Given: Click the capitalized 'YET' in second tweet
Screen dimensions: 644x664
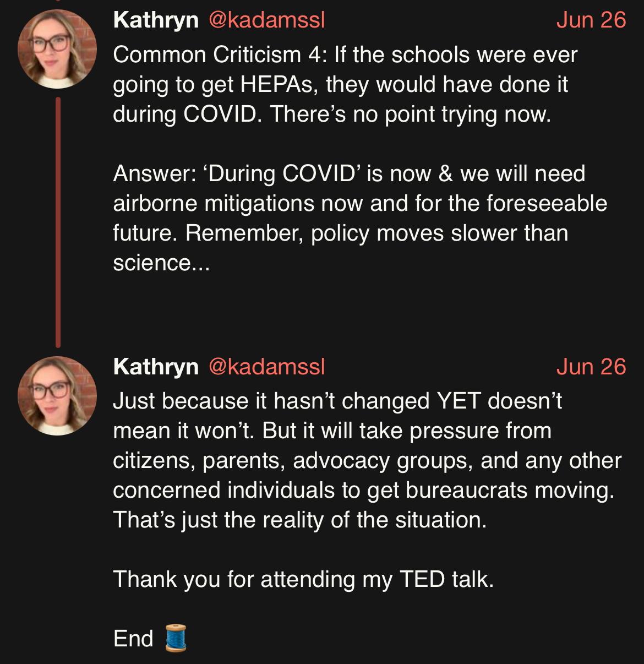Looking at the screenshot, I should 459,401.
